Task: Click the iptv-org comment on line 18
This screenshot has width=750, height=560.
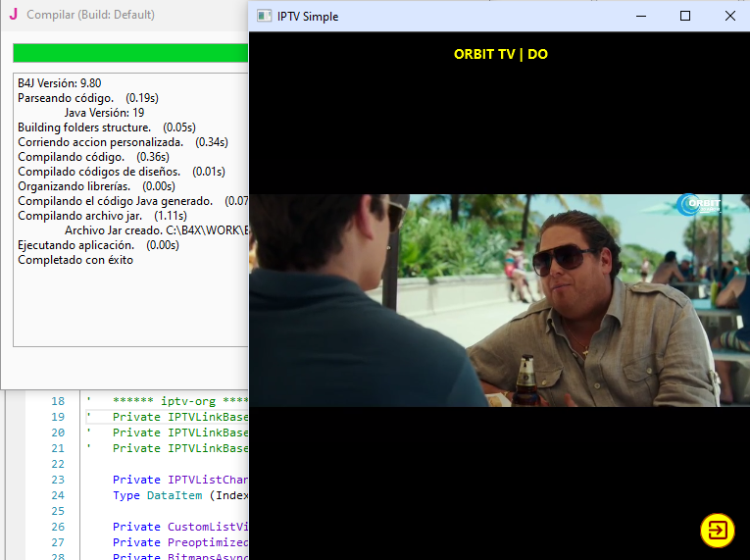Action: pos(180,401)
